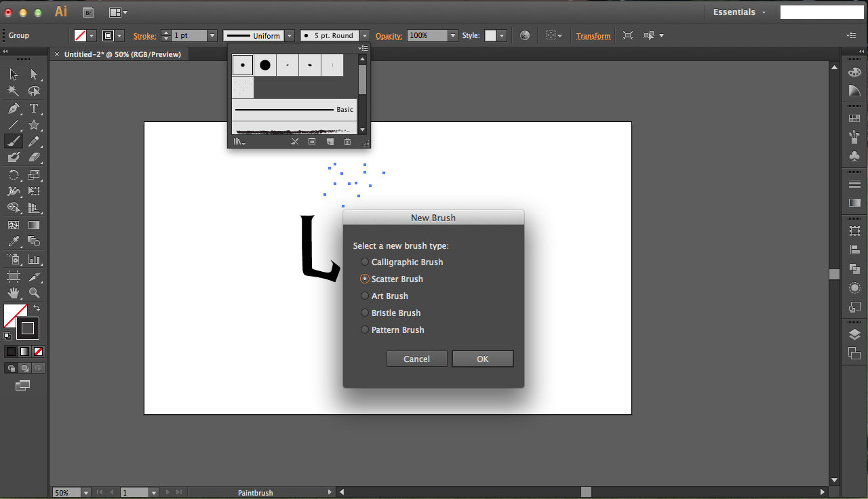
Task: Open the Color panel icon
Action: pos(854,73)
